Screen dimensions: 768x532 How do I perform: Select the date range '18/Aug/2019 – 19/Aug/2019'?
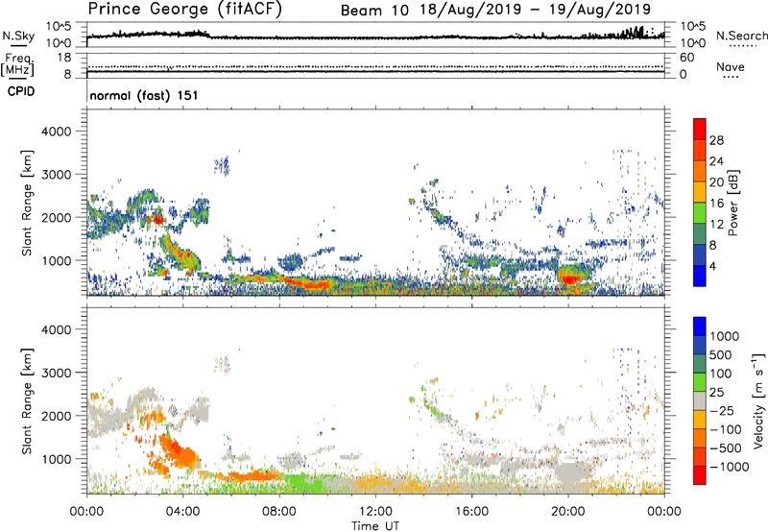coord(535,10)
